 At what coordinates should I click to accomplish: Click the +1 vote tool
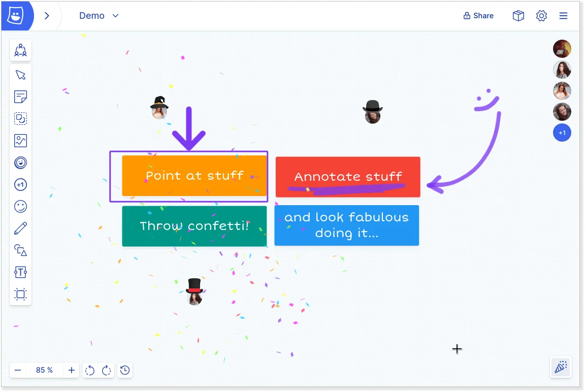point(21,185)
